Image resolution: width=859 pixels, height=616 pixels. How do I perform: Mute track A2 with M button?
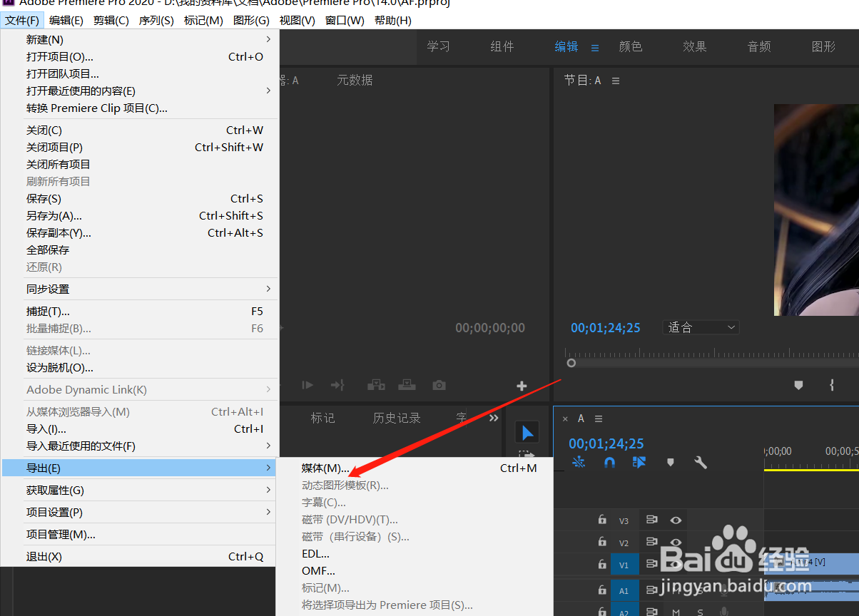pos(675,612)
